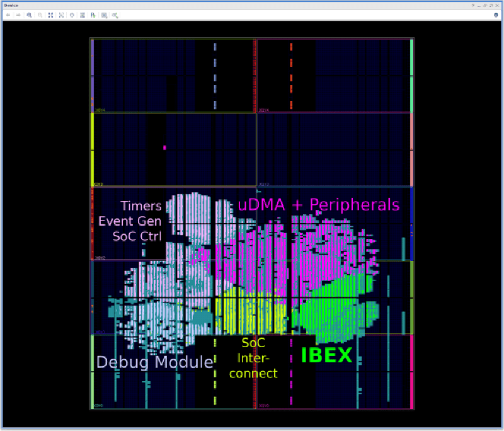
Task: Fit the whole device with Zoom Fit
Action: pyautogui.click(x=50, y=14)
